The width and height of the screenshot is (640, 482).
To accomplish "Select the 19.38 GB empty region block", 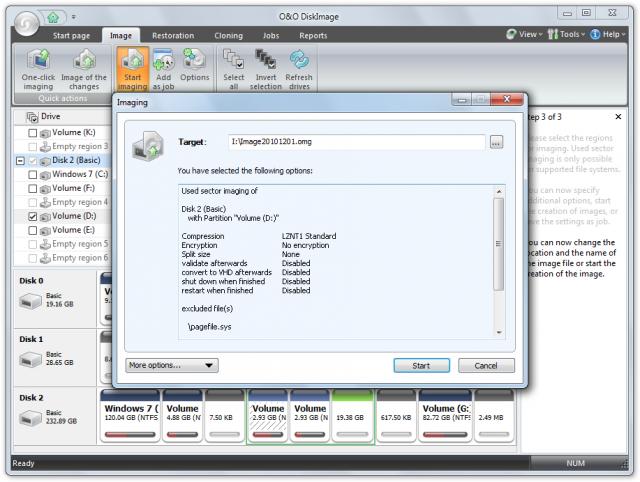I will pyautogui.click(x=353, y=416).
